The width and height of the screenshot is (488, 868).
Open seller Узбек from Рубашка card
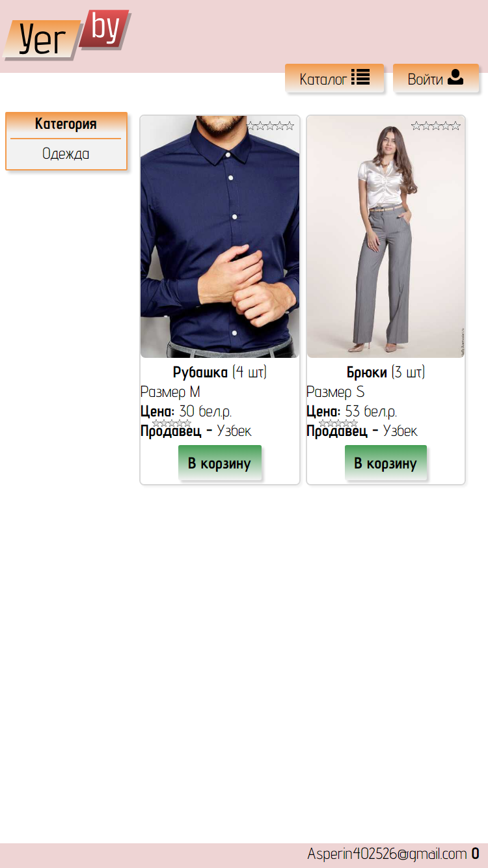234,431
